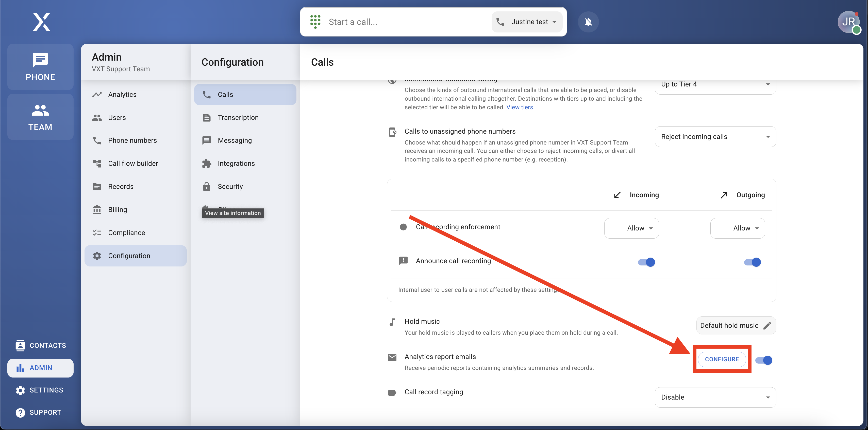Open the JR user avatar
Viewport: 868px width, 430px height.
point(849,22)
